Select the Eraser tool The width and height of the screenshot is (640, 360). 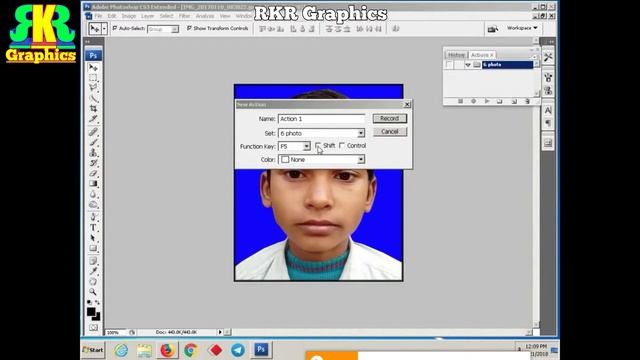(x=93, y=173)
